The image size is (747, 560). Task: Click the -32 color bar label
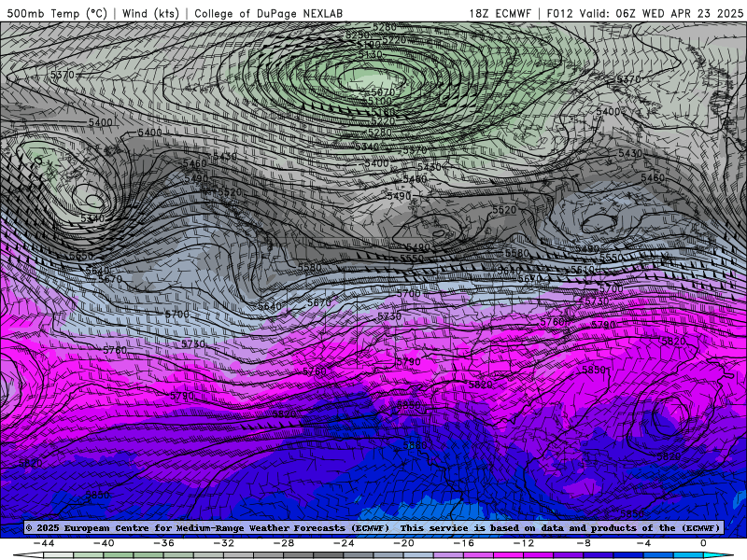pos(223,543)
